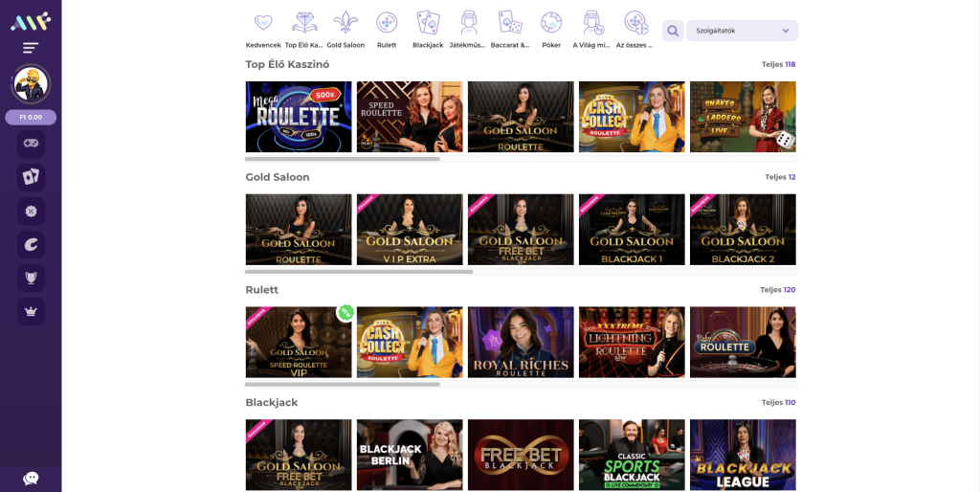This screenshot has height=492, width=980.
Task: Expand the Szolgáltatók providers dropdown
Action: (742, 31)
